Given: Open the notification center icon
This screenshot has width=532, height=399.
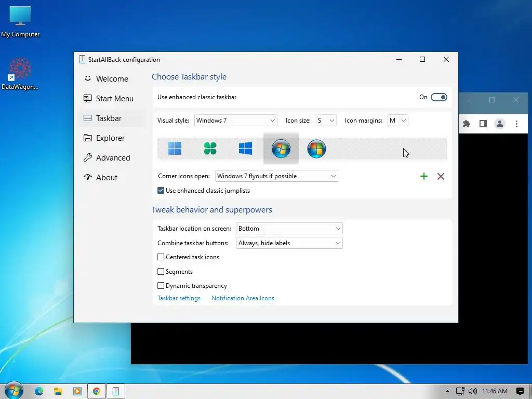Looking at the screenshot, I should 520,391.
